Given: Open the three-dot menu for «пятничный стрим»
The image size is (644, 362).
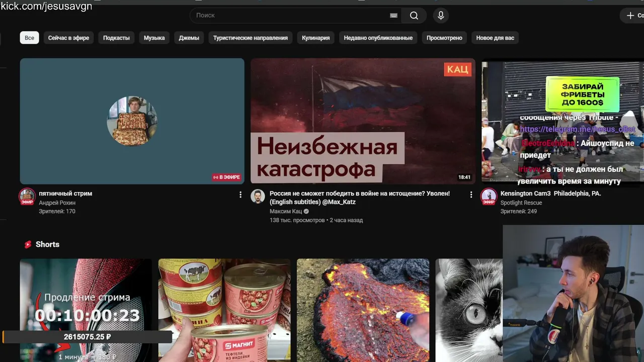Looking at the screenshot, I should 240,195.
